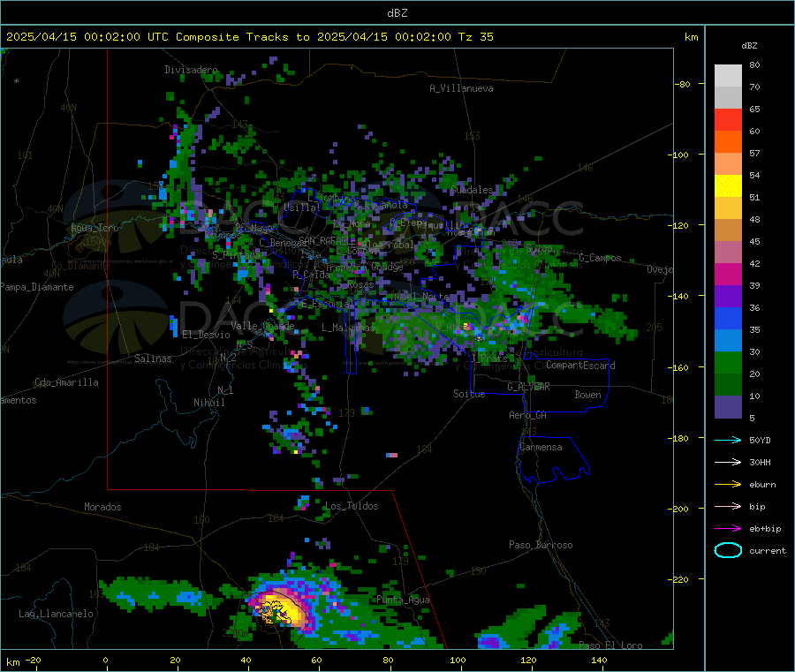This screenshot has width=795, height=672.
Task: Click the Soitue place label
Action: pos(469,394)
